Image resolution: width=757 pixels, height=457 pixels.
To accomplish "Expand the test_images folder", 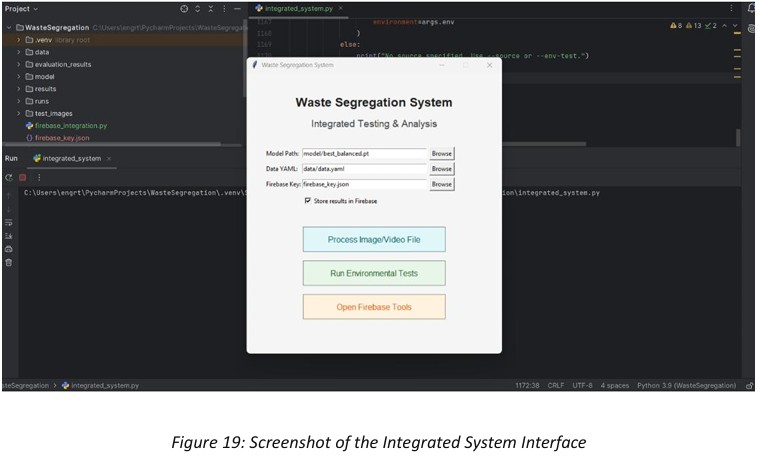I will [x=18, y=113].
